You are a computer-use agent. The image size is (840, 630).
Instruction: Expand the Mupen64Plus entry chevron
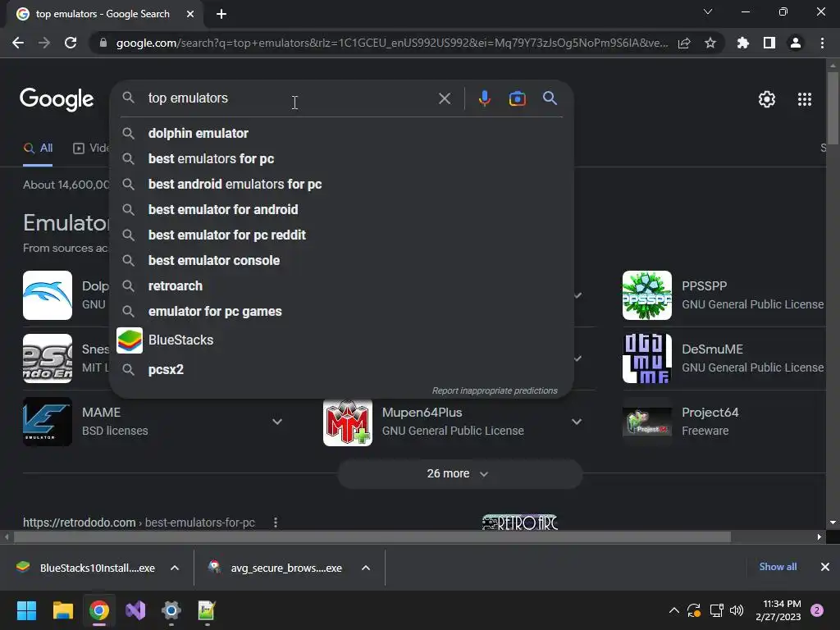tap(577, 422)
